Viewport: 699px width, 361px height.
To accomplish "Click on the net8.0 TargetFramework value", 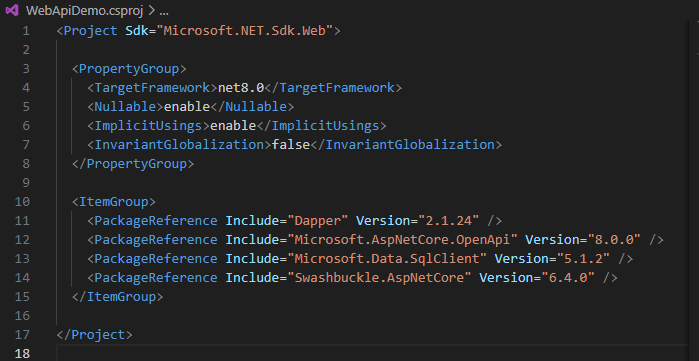I will [x=241, y=87].
